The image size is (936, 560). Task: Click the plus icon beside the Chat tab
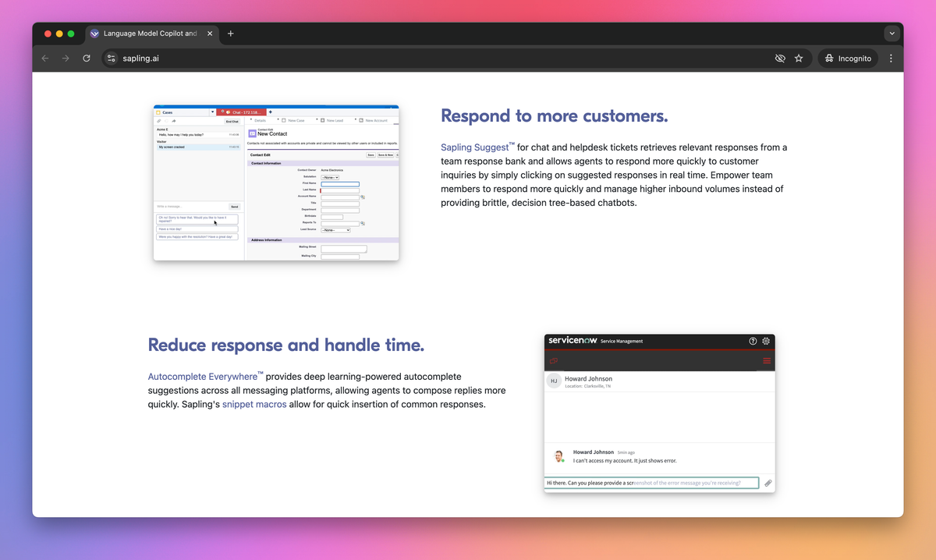[x=271, y=112]
